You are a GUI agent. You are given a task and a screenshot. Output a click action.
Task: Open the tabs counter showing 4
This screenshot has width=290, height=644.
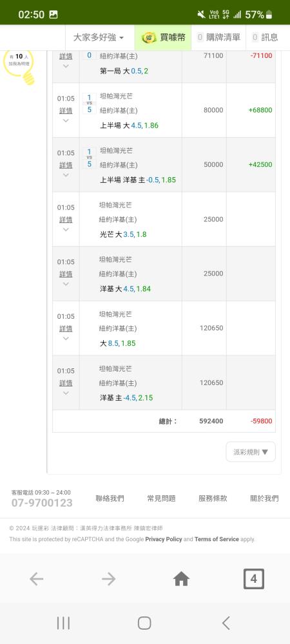pos(253,579)
